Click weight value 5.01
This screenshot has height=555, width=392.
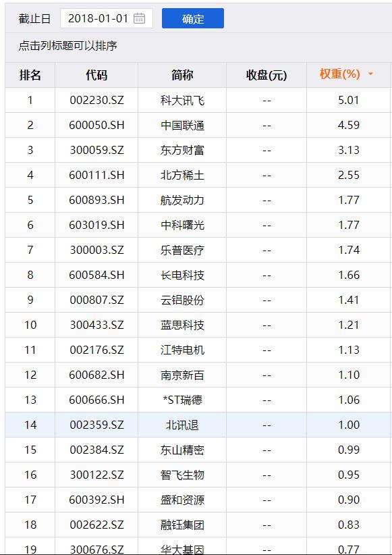[x=349, y=100]
